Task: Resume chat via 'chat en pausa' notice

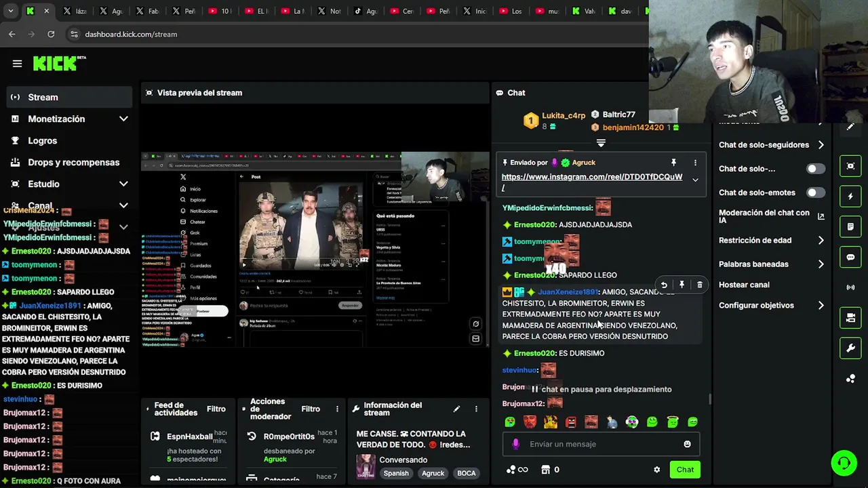Action: click(601, 389)
